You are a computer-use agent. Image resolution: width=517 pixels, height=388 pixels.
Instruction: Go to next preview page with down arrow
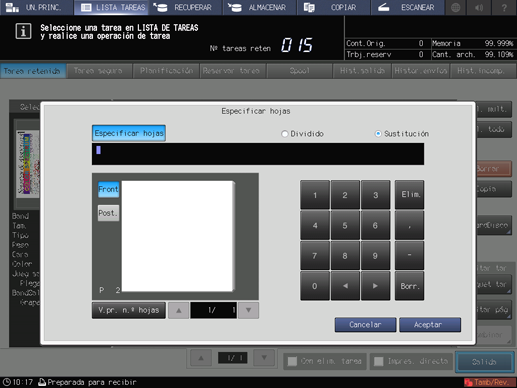tap(248, 310)
